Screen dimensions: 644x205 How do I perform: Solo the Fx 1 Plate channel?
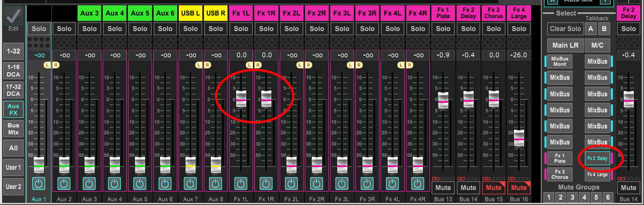[x=443, y=28]
